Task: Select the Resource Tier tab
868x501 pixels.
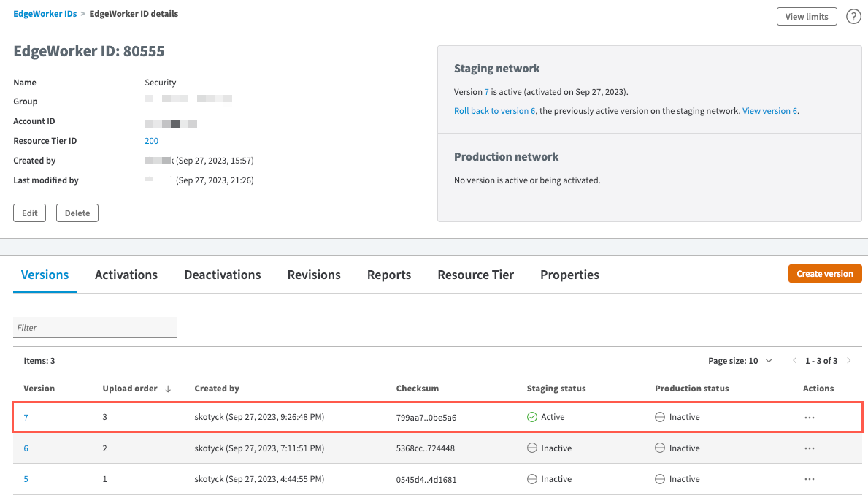Action: click(475, 275)
